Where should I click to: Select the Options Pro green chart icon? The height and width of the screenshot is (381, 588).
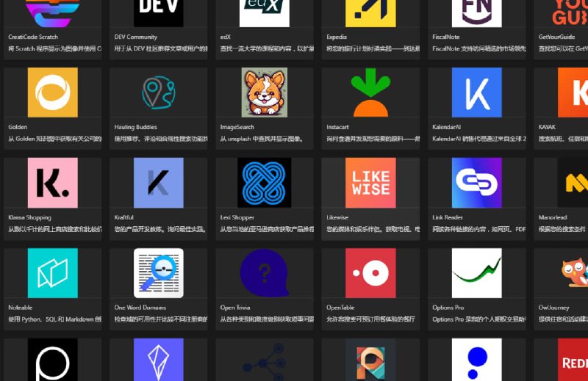[x=476, y=273]
